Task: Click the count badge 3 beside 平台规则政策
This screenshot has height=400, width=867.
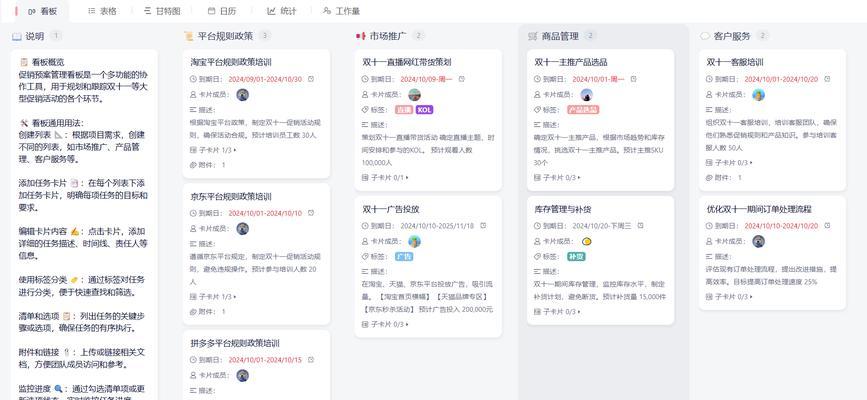Action: tap(265, 36)
